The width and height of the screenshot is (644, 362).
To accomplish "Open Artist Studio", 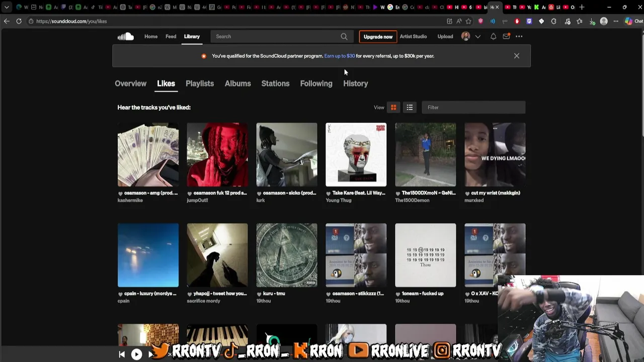I will [413, 36].
